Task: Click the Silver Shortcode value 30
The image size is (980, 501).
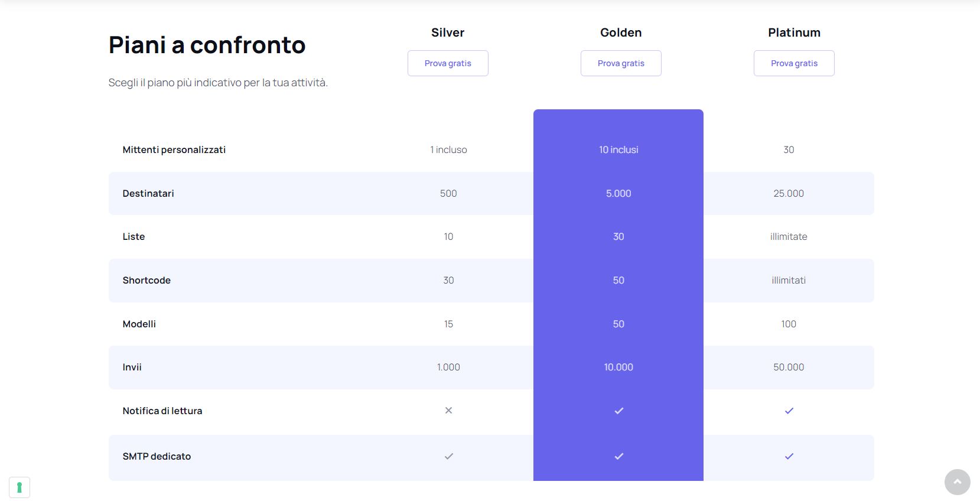Action: pyautogui.click(x=448, y=280)
